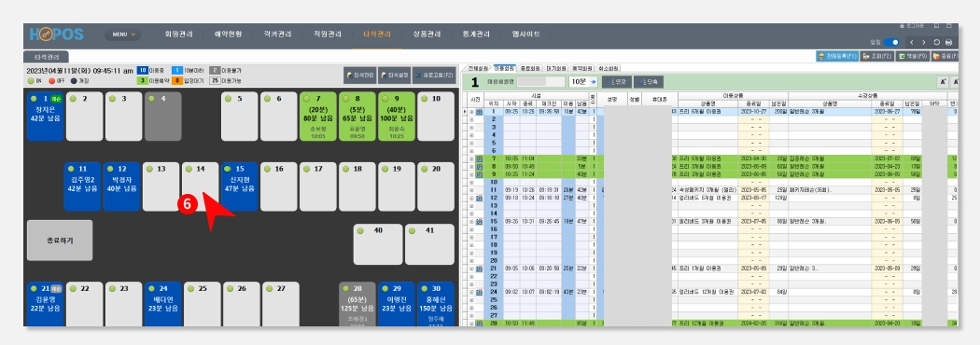Screen dimensions: 980x345
Task: Click the 타석설정 button
Action: (x=394, y=75)
